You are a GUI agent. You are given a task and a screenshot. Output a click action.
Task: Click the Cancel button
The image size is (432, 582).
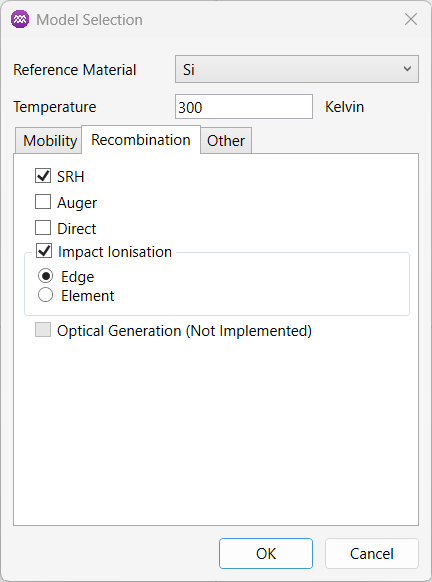pos(372,553)
